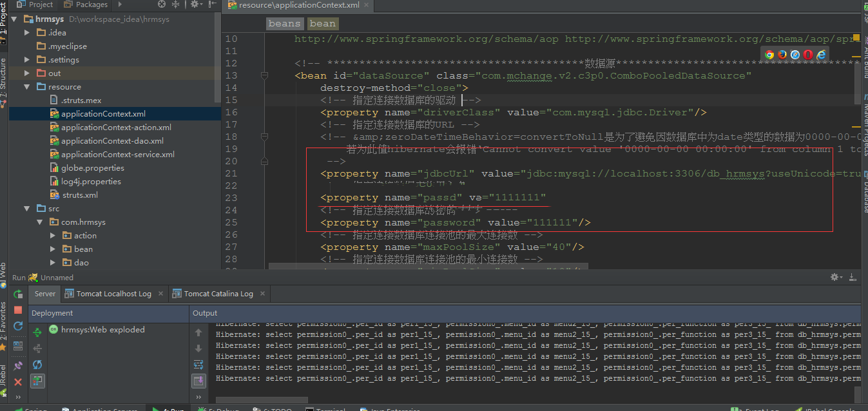Viewport: 868px width, 411px height.
Task: Open globe.properties file
Action: pos(87,168)
